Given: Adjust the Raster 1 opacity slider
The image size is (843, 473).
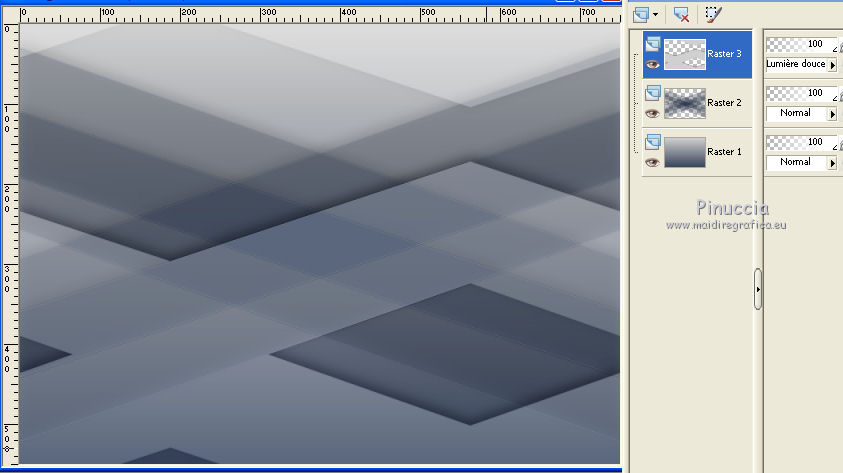Looking at the screenshot, I should pyautogui.click(x=802, y=142).
